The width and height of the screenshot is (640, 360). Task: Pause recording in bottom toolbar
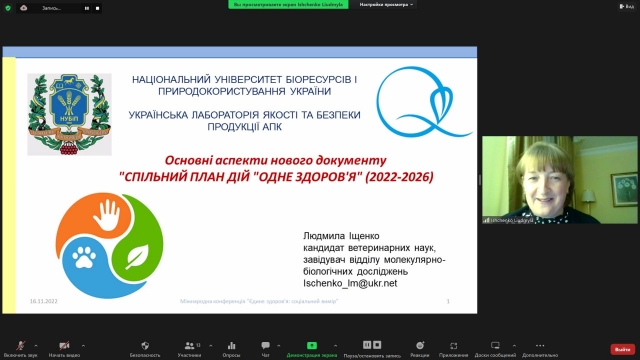367,345
